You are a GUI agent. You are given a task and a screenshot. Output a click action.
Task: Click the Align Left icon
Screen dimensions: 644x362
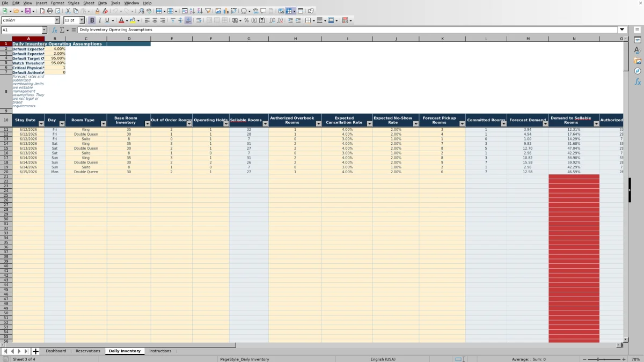147,20
